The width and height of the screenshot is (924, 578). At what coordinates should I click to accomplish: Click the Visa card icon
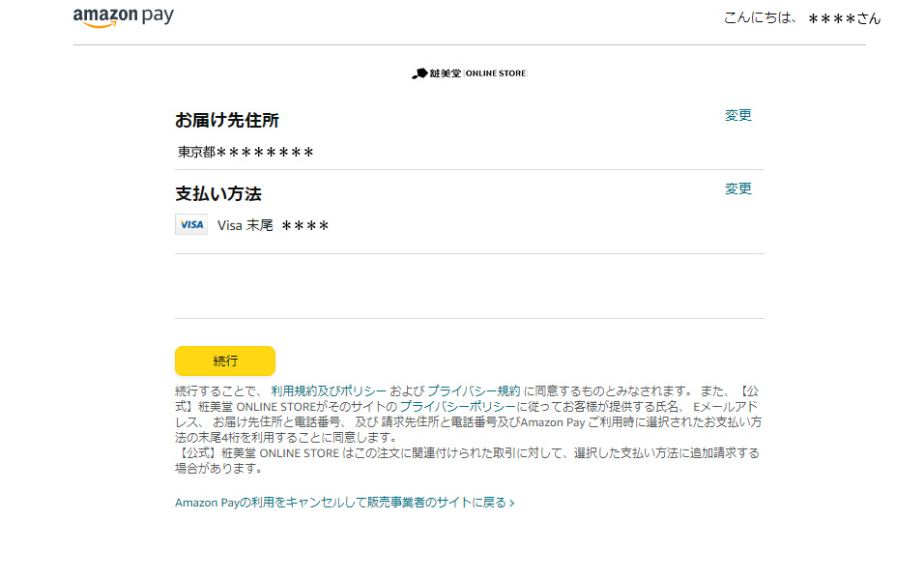pos(191,225)
